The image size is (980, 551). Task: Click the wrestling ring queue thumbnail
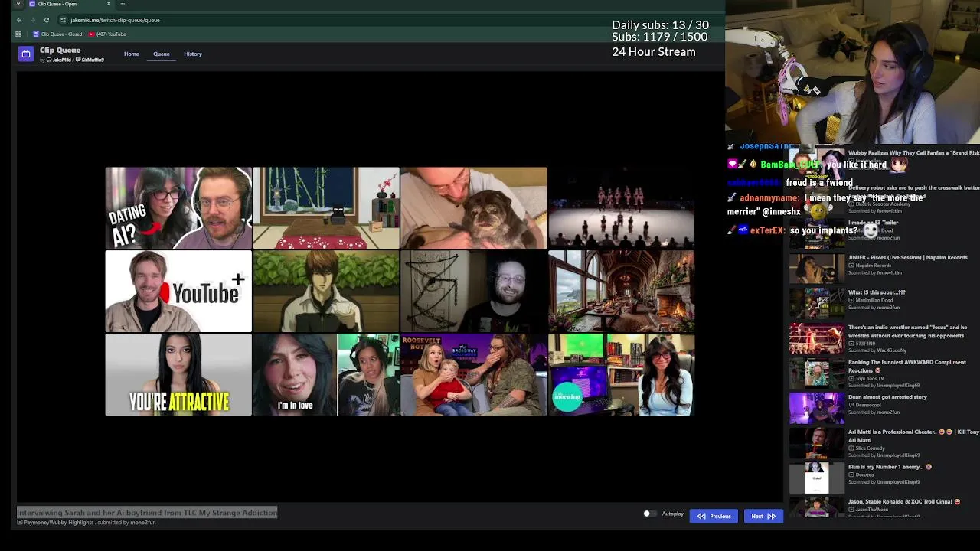[x=817, y=338]
